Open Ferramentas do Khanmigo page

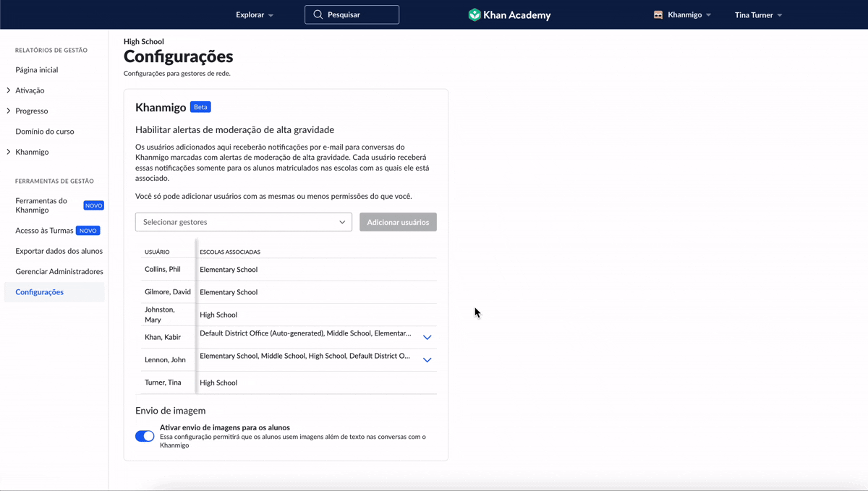pyautogui.click(x=41, y=205)
